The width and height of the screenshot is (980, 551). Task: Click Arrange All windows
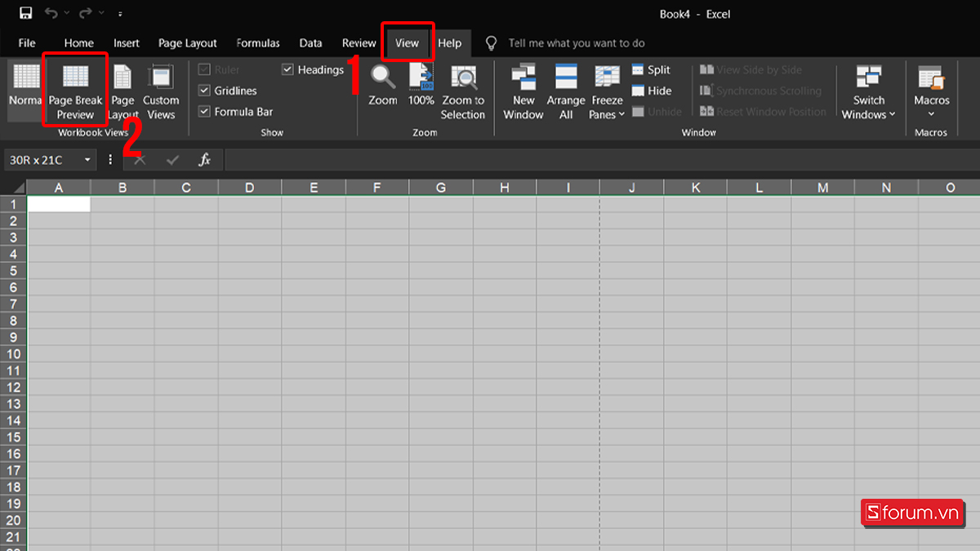pos(565,90)
